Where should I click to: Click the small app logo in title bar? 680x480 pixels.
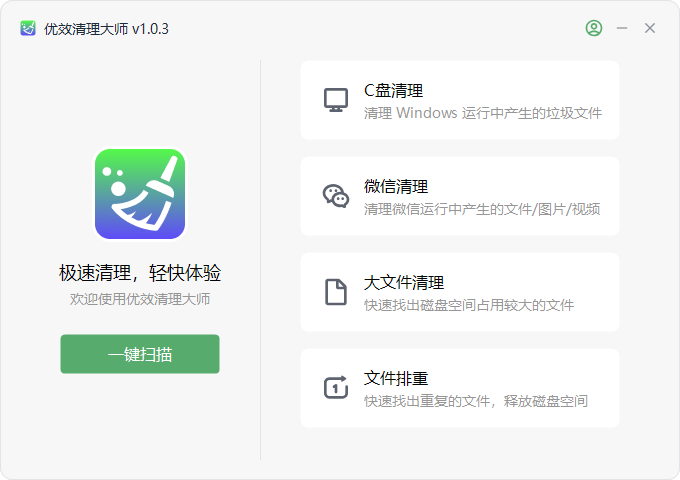click(28, 29)
